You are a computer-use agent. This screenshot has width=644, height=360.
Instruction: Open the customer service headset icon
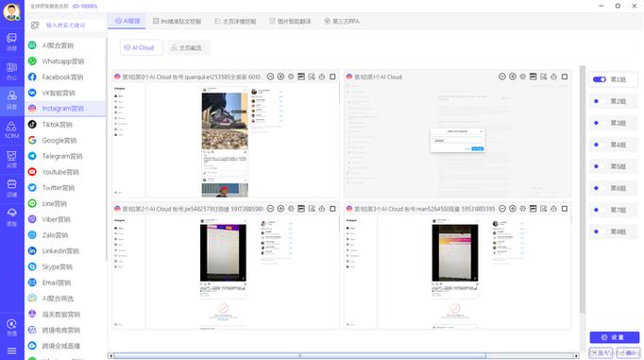pyautogui.click(x=12, y=216)
